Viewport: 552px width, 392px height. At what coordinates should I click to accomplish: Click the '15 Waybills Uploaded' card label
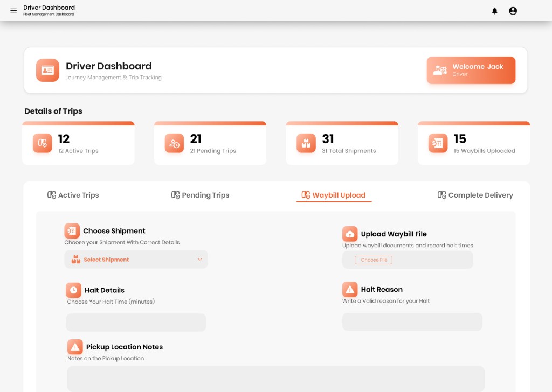pos(485,151)
